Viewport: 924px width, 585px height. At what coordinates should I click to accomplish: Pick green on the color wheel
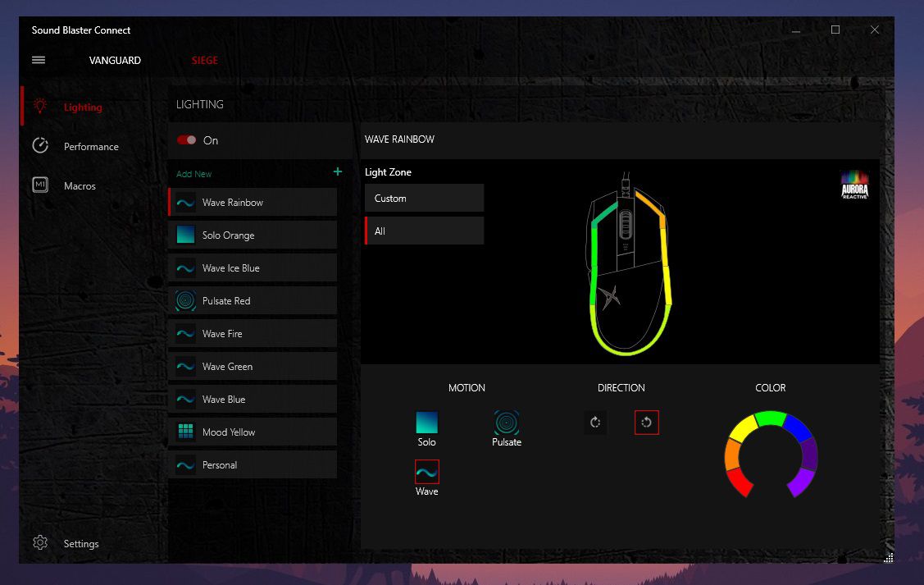pos(770,418)
